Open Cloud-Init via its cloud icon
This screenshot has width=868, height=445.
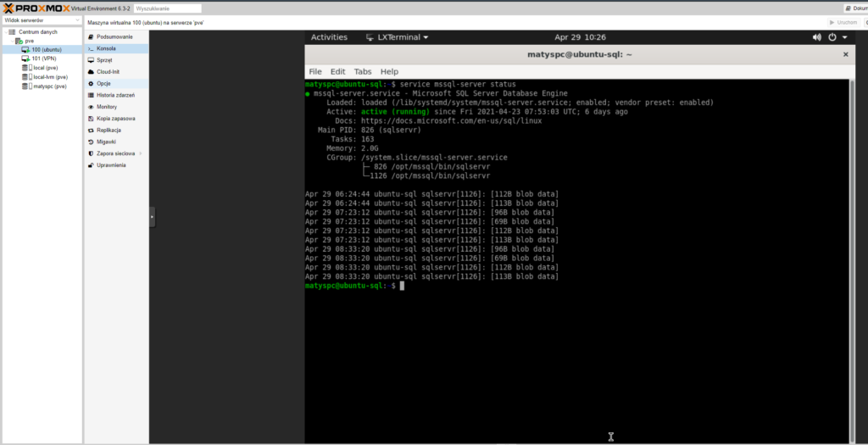(91, 72)
